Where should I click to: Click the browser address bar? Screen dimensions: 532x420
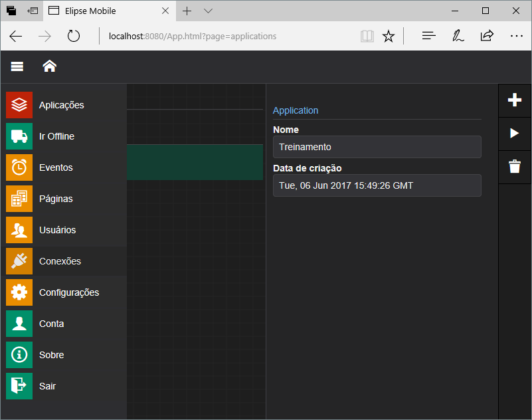226,37
